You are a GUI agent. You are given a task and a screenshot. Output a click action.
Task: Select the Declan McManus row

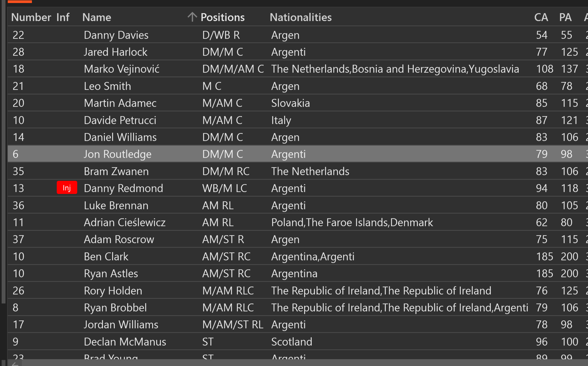tap(298, 342)
